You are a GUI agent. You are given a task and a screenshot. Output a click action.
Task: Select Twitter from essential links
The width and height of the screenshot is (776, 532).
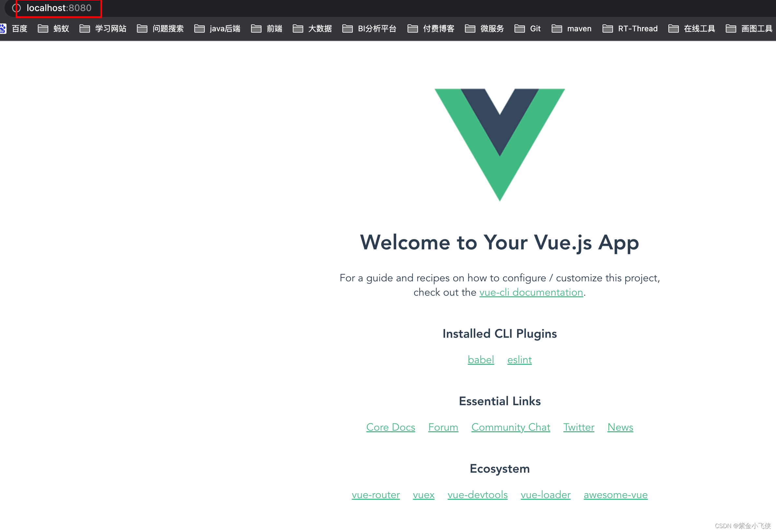pyautogui.click(x=579, y=426)
